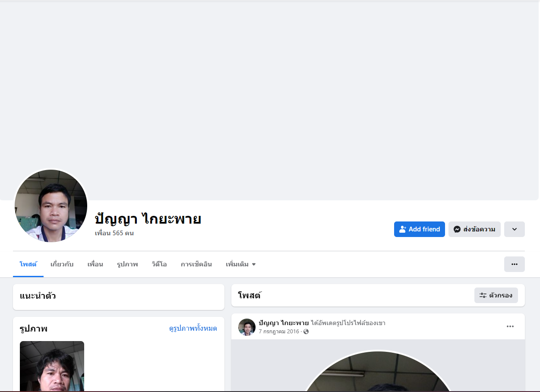Screen dimensions: 540x392
Task: Expand the chevron dropdown beside ส่งข้อความ
Action: 515,229
